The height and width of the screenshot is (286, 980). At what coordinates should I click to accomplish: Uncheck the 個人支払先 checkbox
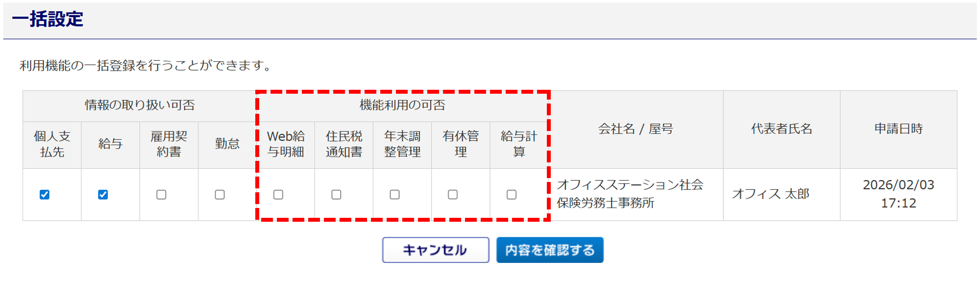pyautogui.click(x=45, y=195)
